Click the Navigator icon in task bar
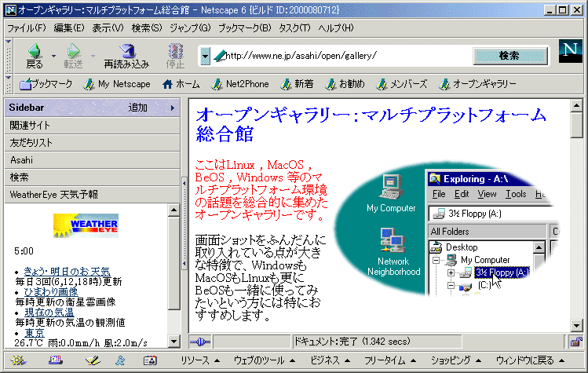Viewport: 588px width, 373px height. click(18, 360)
